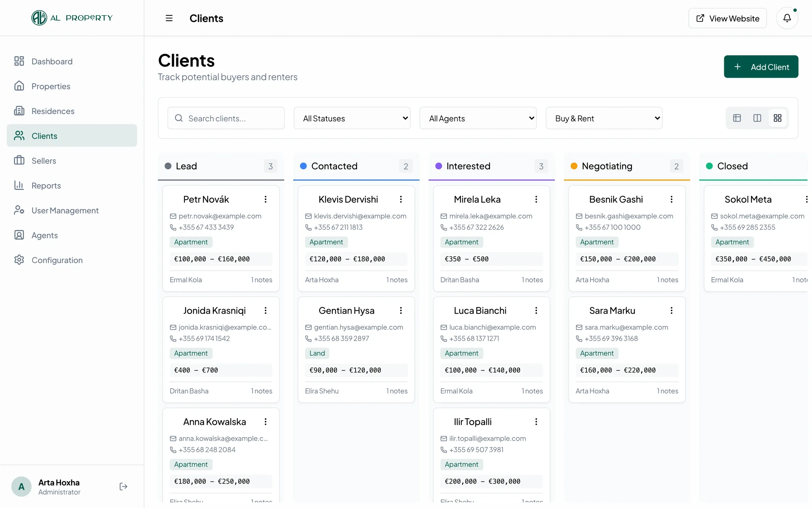812x508 pixels.
Task: Click the AL Property logo
Action: tap(72, 18)
